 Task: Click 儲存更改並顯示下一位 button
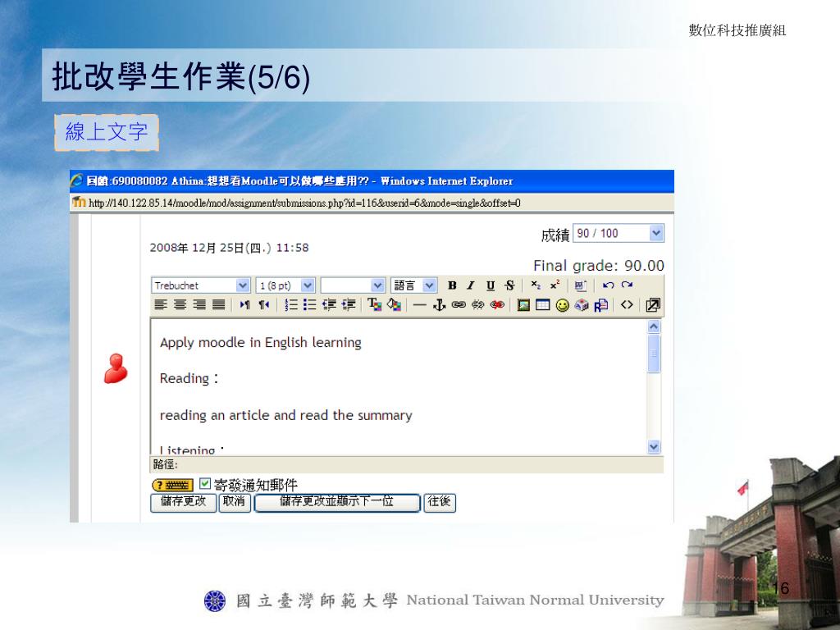tap(337, 503)
